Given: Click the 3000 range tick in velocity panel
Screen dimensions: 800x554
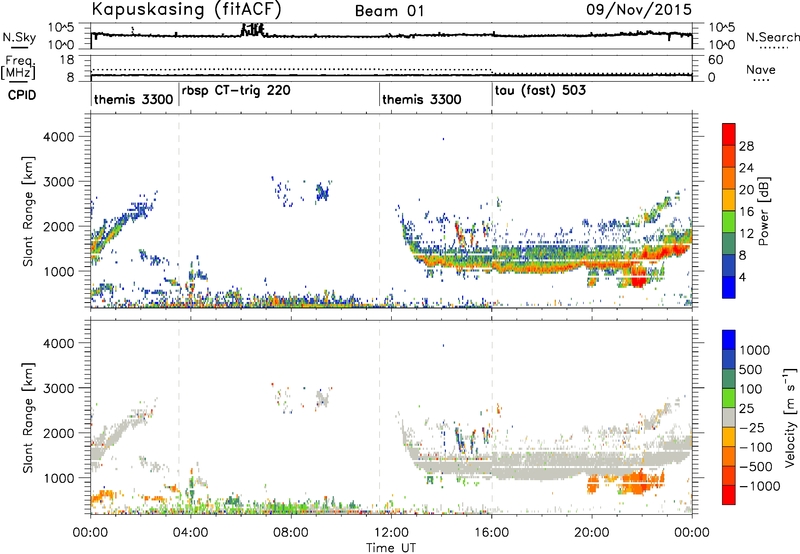Looking at the screenshot, I should [x=58, y=388].
